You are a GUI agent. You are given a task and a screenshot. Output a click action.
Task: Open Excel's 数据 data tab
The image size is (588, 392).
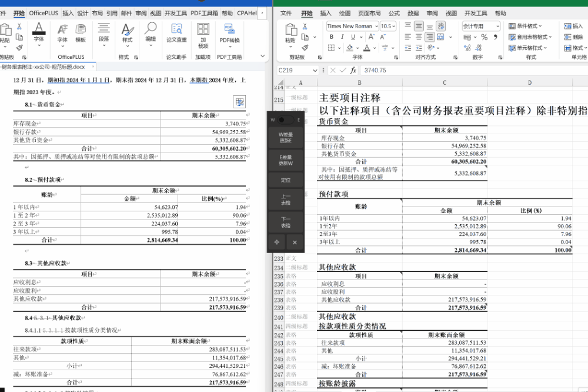[413, 13]
